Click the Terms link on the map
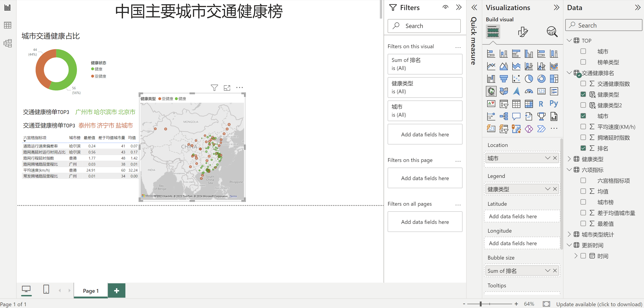This screenshot has width=644, height=308. click(233, 197)
